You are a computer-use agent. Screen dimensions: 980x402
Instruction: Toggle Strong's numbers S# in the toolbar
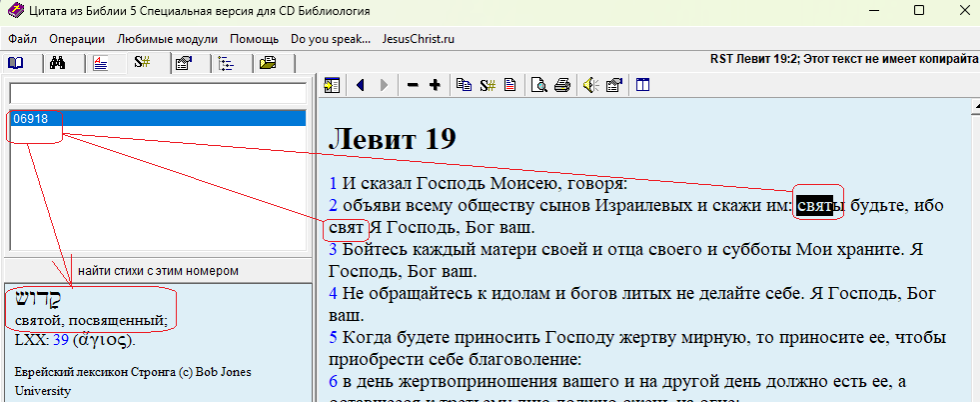coord(488,85)
